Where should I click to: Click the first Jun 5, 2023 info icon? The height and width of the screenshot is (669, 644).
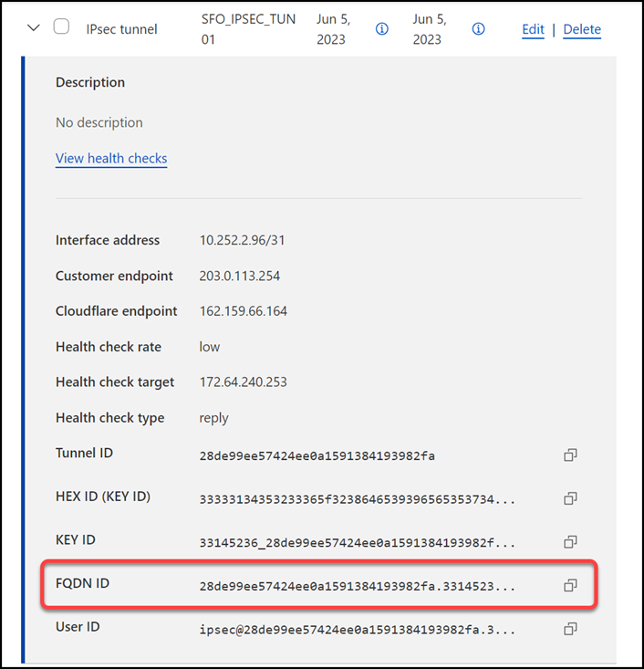pyautogui.click(x=382, y=29)
